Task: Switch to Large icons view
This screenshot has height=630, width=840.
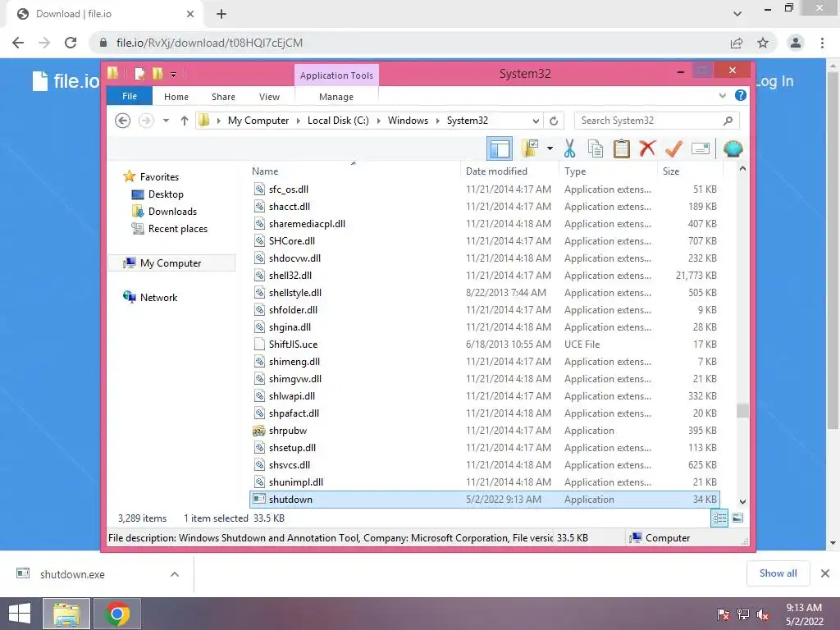Action: 737,518
